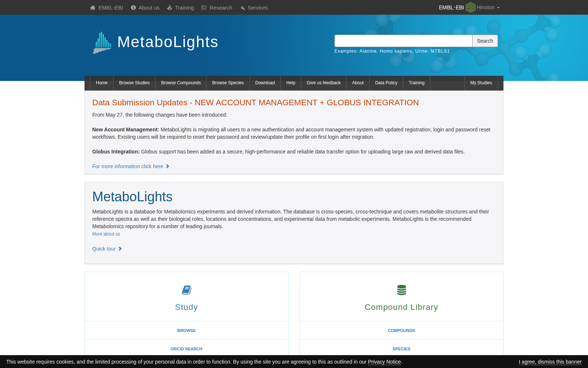Viewport: 588px width, 368px height.
Task: Click ORCID SEARCH under Study
Action: [186, 349]
